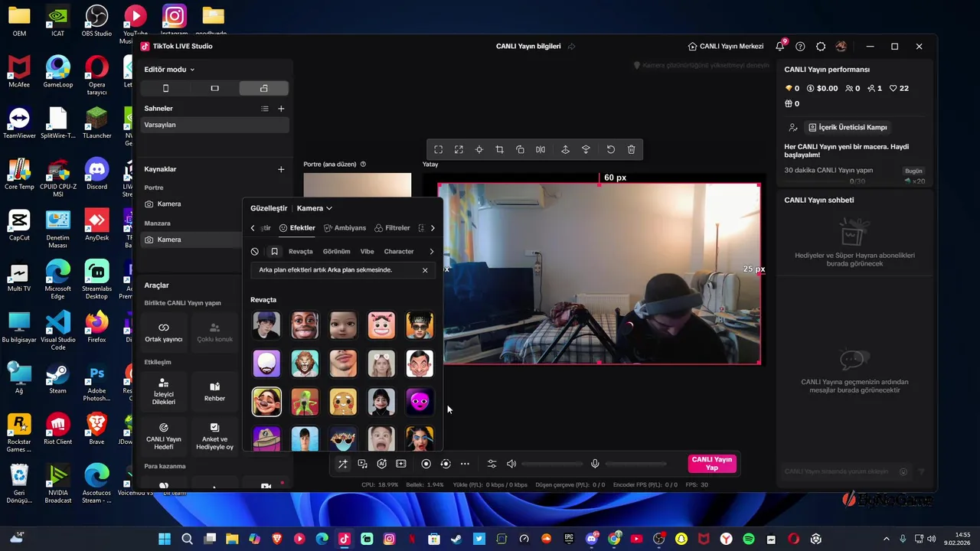Dismiss the Arka plan efektleri notice

pyautogui.click(x=425, y=270)
